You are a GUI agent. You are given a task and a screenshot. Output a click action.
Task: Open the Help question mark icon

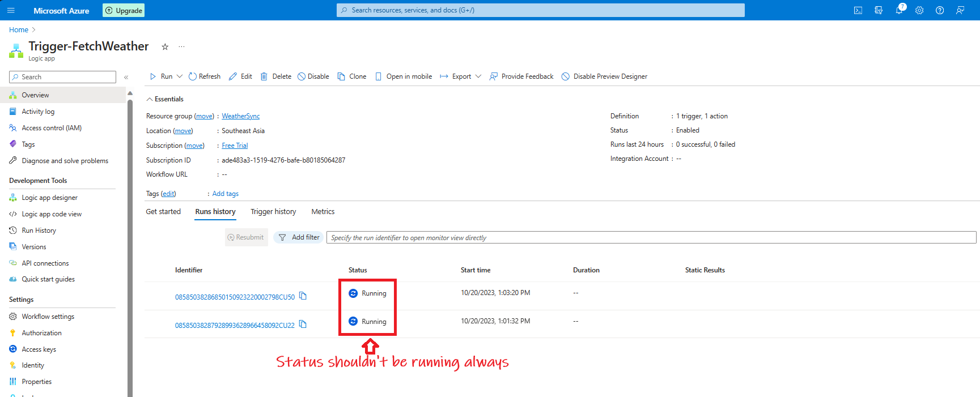pos(940,10)
